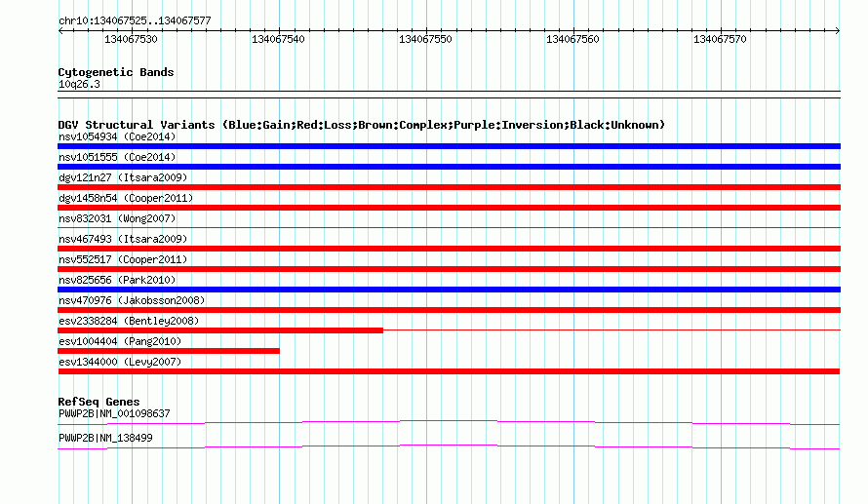Click the Cytogenetic Bands track heading

point(116,72)
